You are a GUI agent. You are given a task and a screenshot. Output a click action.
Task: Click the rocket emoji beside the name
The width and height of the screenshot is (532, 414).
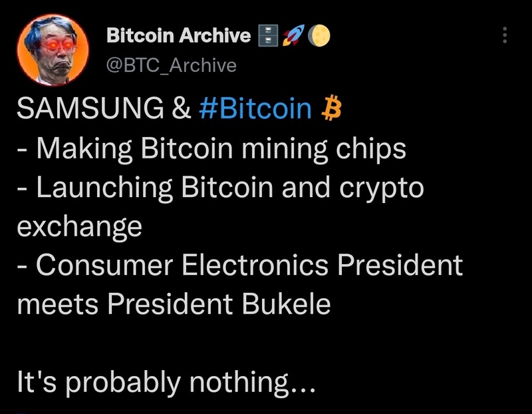pyautogui.click(x=291, y=36)
